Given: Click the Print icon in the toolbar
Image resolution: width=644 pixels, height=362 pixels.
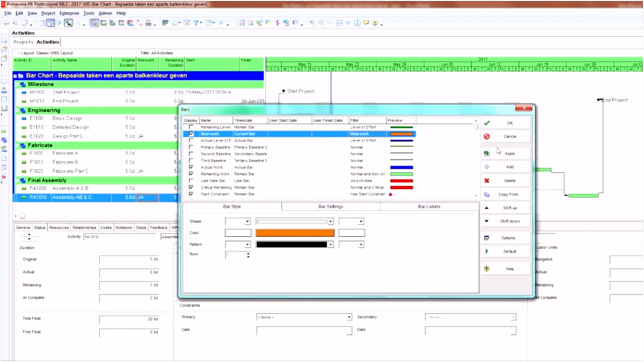Looking at the screenshot, I should pyautogui.click(x=6, y=23).
